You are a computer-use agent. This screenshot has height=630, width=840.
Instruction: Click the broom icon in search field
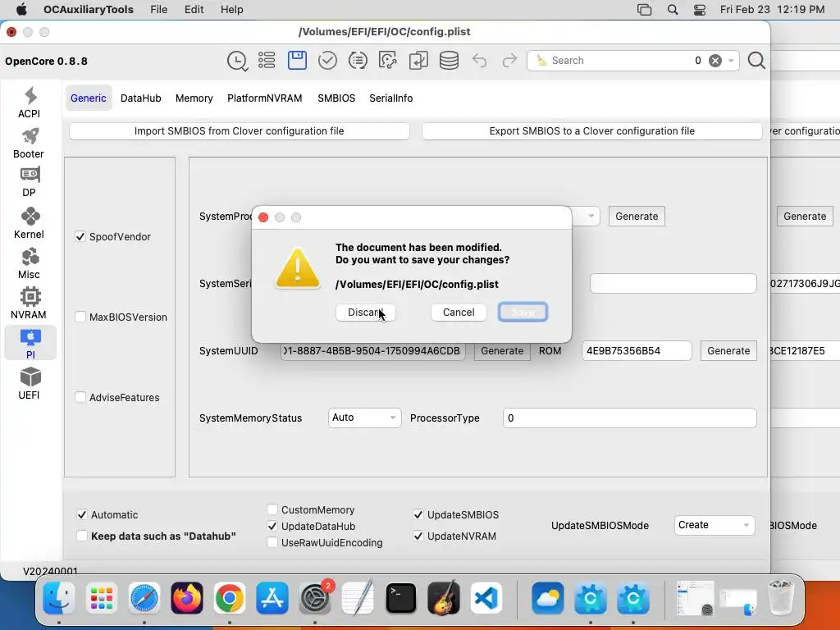point(541,61)
